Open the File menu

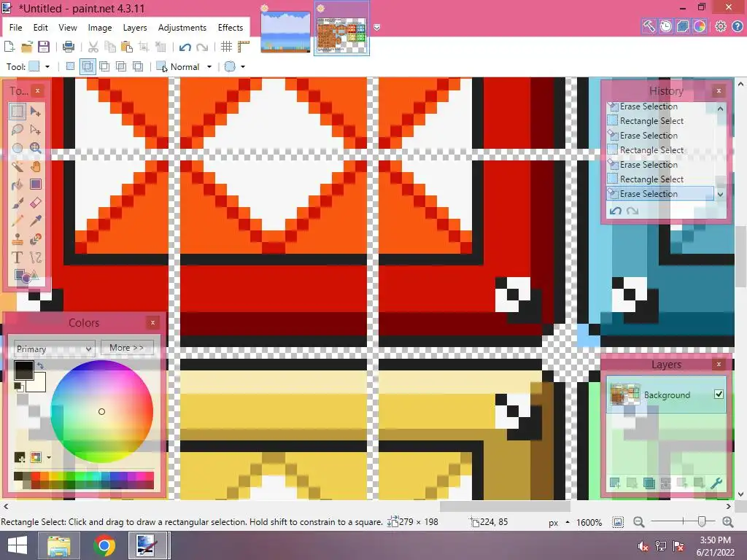click(16, 28)
